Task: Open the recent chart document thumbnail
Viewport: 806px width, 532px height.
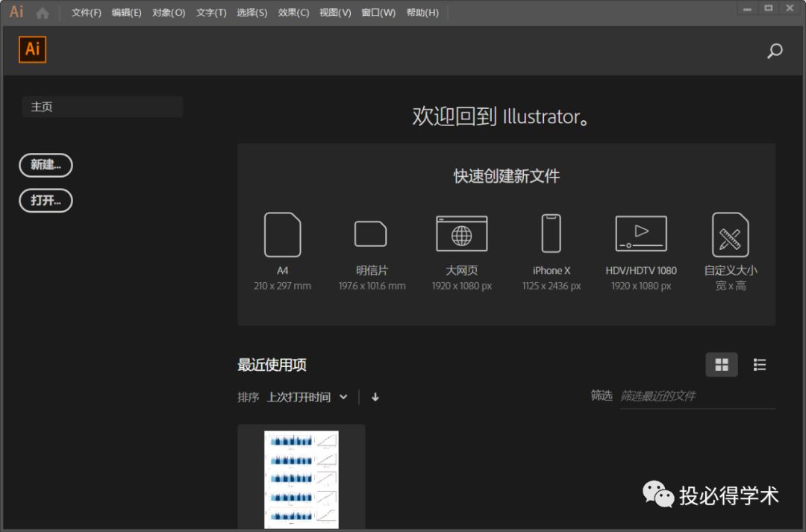Action: [x=302, y=479]
